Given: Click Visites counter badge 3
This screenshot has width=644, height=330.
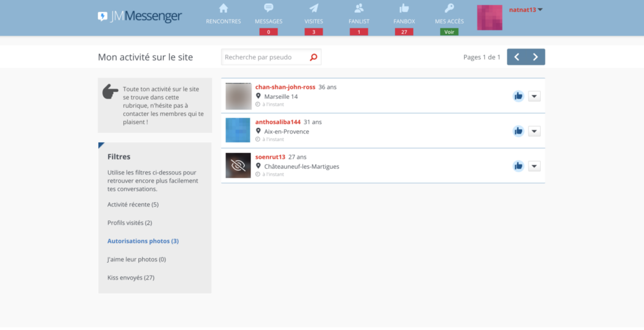Looking at the screenshot, I should (x=314, y=31).
